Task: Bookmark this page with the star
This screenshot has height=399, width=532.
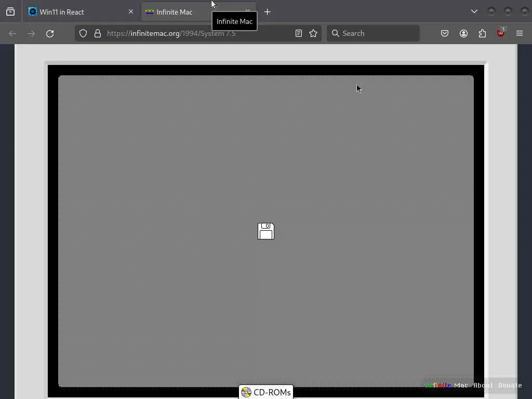Action: [x=313, y=33]
